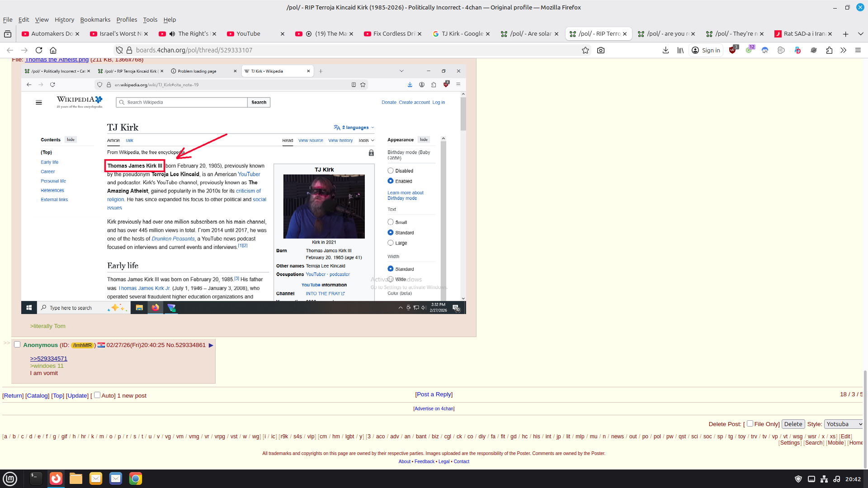Click the screenshot camera icon
Viewport: 868px width, 488px height.
pos(601,50)
